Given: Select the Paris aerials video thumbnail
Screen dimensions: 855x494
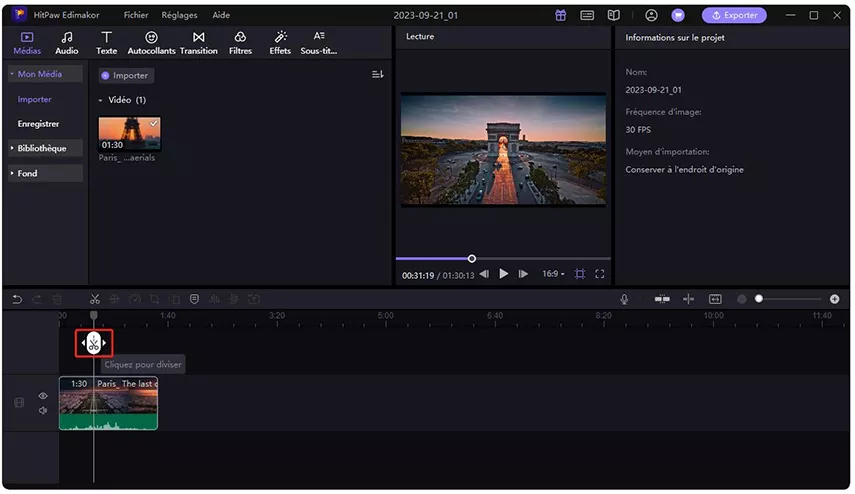Looking at the screenshot, I should [x=129, y=134].
